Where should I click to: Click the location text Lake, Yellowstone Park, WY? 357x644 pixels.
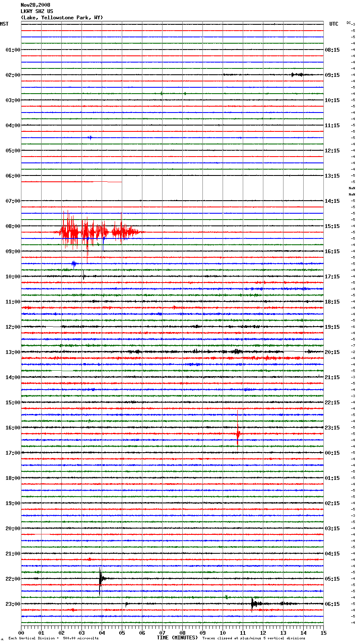pyautogui.click(x=62, y=18)
